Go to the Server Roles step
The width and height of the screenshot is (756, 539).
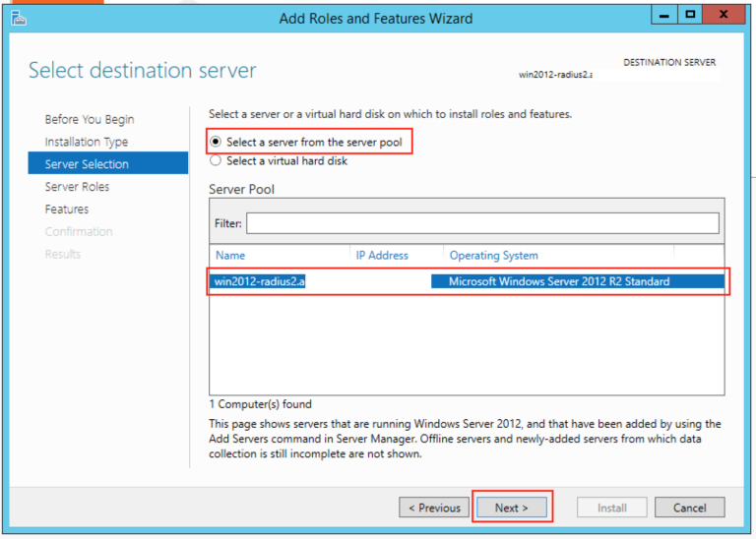coord(77,187)
